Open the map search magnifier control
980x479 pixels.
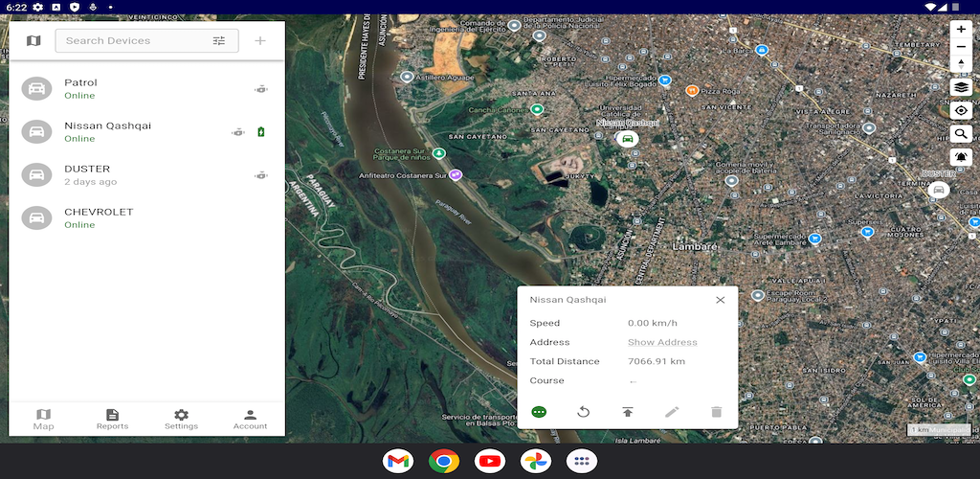coord(961,133)
